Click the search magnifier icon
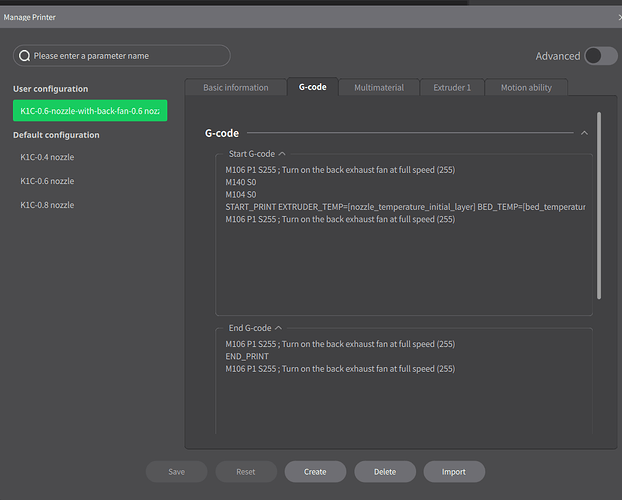 tap(25, 56)
